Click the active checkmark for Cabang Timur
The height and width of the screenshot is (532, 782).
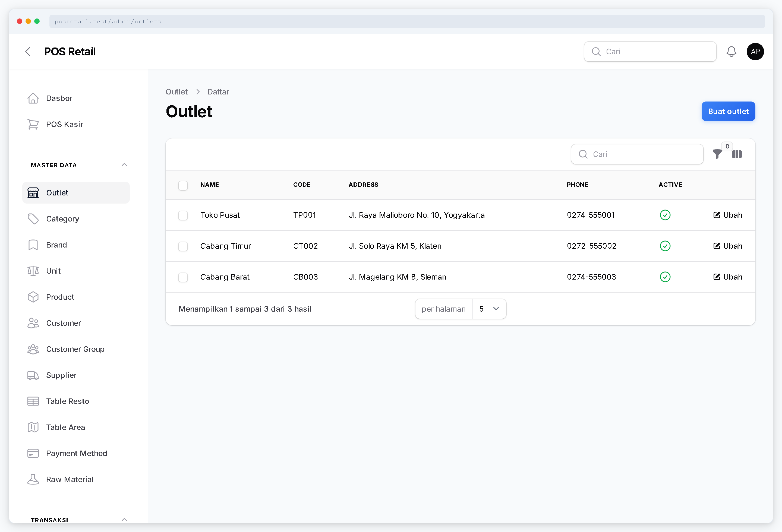tap(665, 246)
